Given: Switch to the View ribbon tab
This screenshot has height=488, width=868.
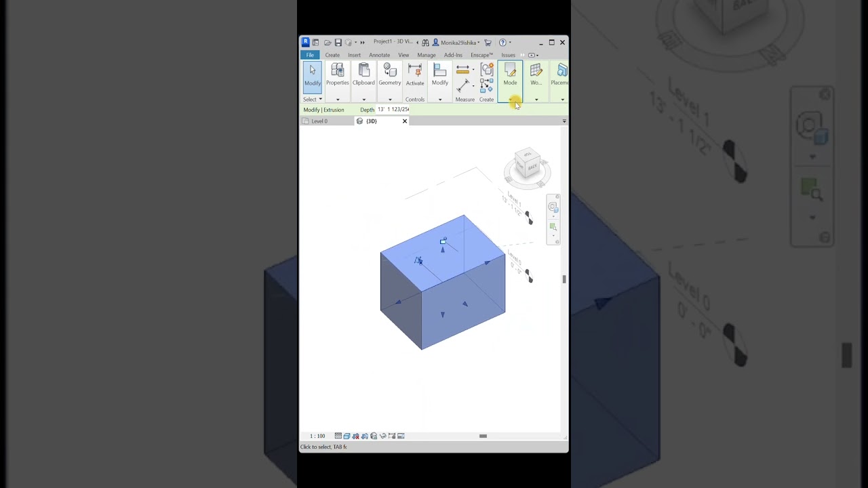Looking at the screenshot, I should pos(403,55).
